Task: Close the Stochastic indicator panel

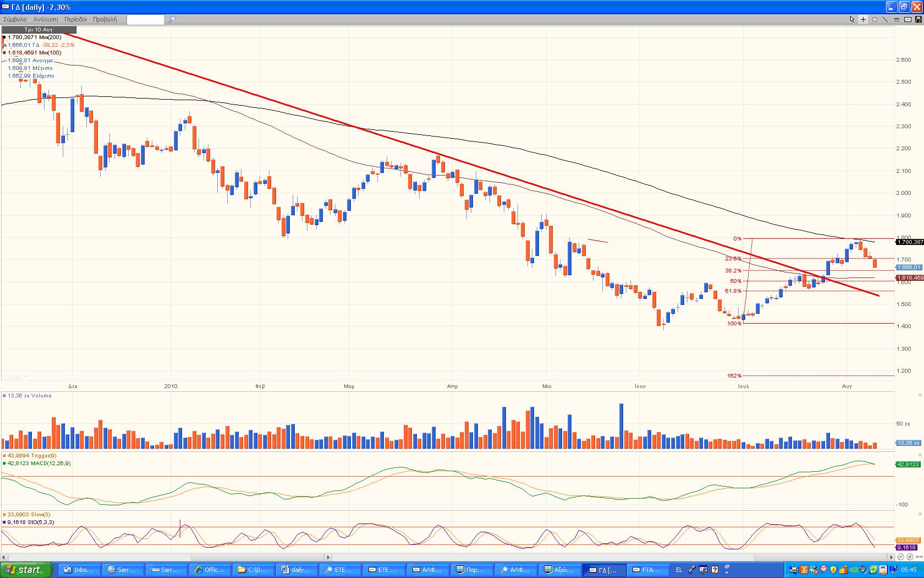Action: (920, 515)
